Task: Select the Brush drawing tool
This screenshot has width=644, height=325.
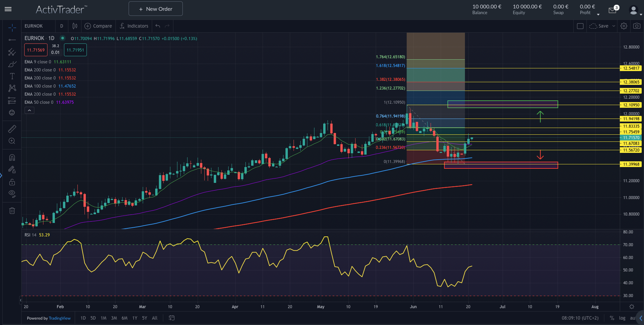Action: [12, 64]
